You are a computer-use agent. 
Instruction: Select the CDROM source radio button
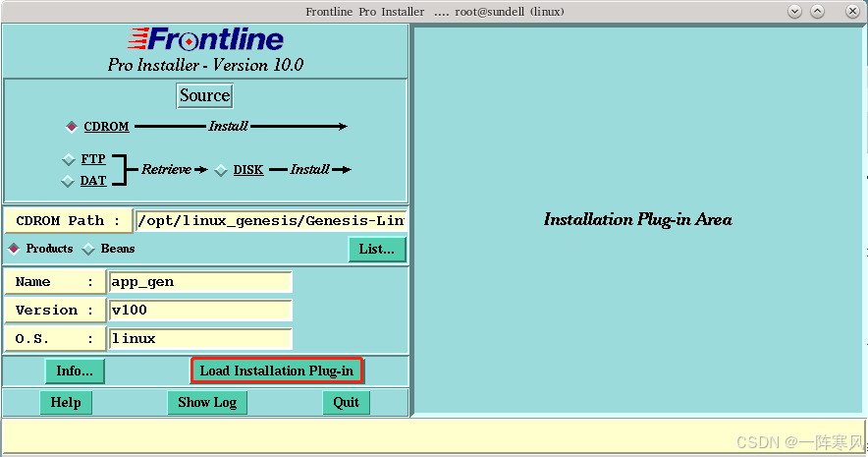tap(72, 127)
